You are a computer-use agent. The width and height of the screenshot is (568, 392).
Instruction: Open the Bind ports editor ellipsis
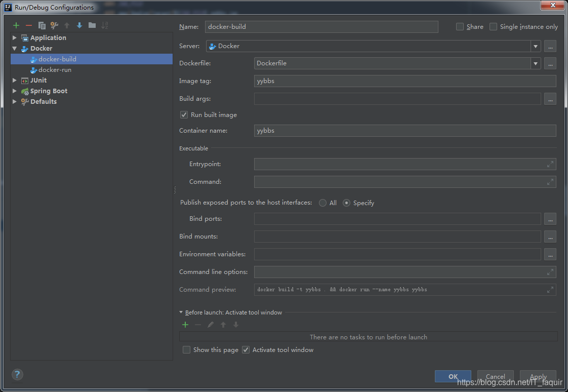[550, 219]
